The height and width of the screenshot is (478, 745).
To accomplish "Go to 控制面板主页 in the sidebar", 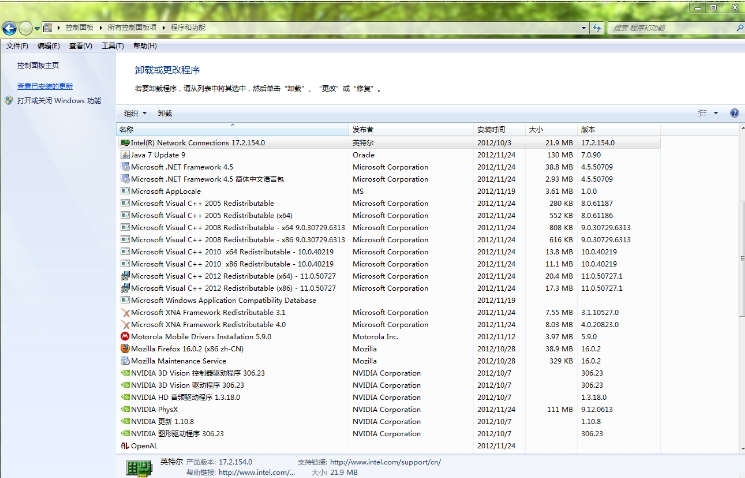I will click(38, 66).
